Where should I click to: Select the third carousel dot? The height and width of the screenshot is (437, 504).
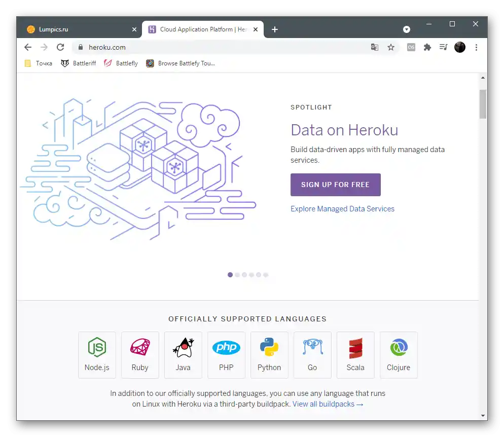(x=244, y=275)
